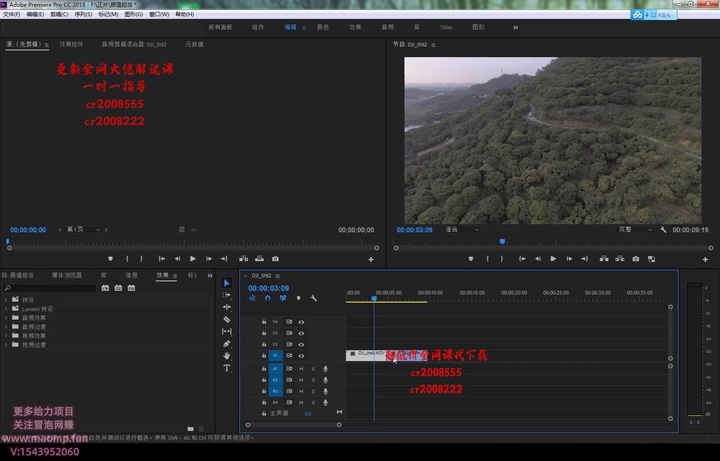
Task: Open the 完整 playback resolution dropdown
Action: [x=635, y=230]
